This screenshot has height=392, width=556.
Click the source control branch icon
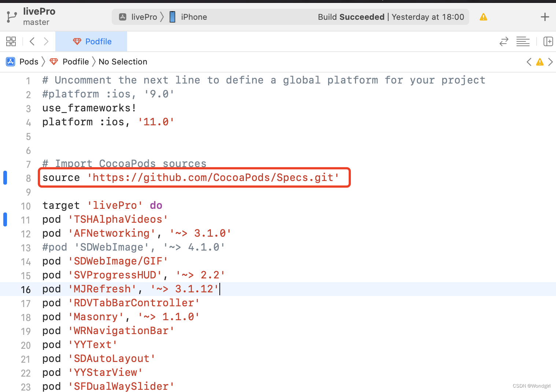click(12, 17)
